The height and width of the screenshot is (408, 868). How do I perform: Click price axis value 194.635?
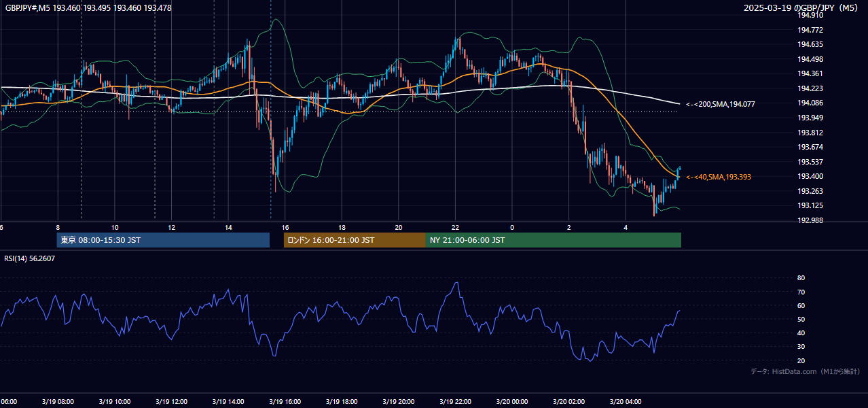pos(810,44)
